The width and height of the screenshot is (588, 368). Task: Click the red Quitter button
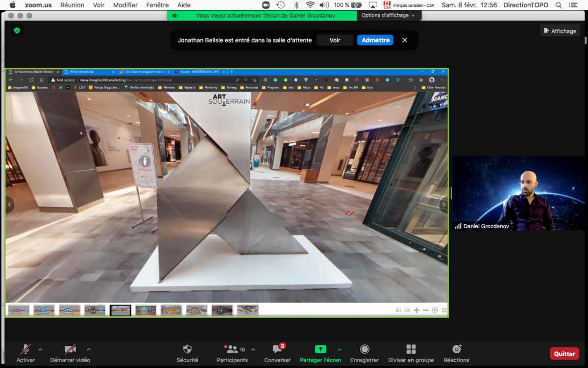pyautogui.click(x=564, y=354)
